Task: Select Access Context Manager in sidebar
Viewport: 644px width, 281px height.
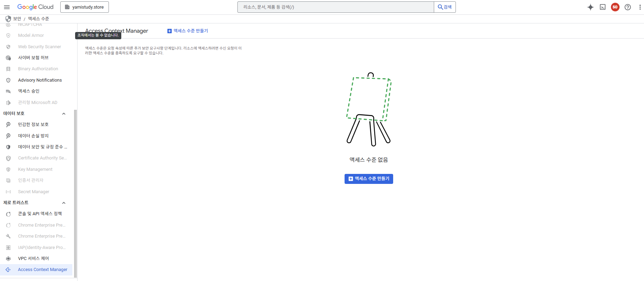Action: coord(36,270)
